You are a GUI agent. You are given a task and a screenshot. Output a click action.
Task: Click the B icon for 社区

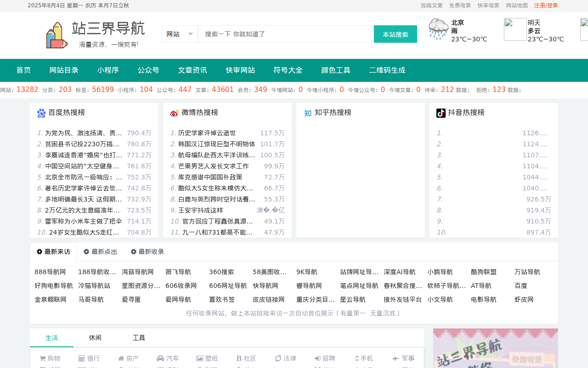pos(239,358)
